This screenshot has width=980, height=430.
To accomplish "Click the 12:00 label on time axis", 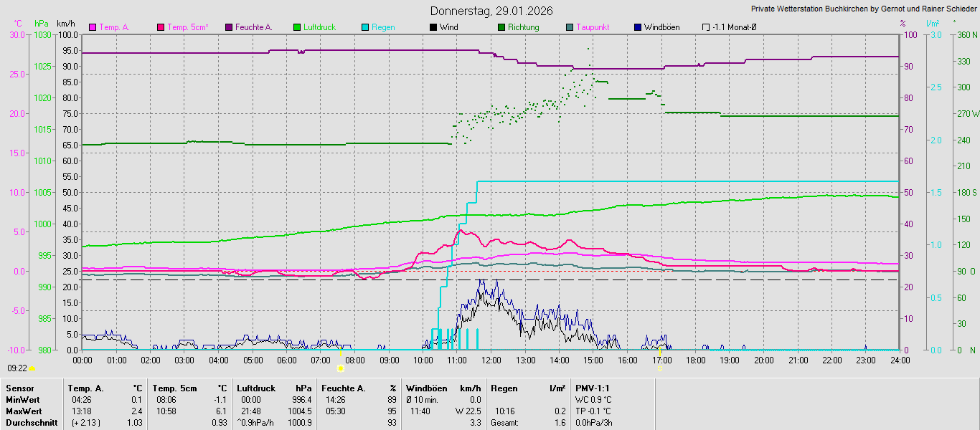I will (491, 360).
